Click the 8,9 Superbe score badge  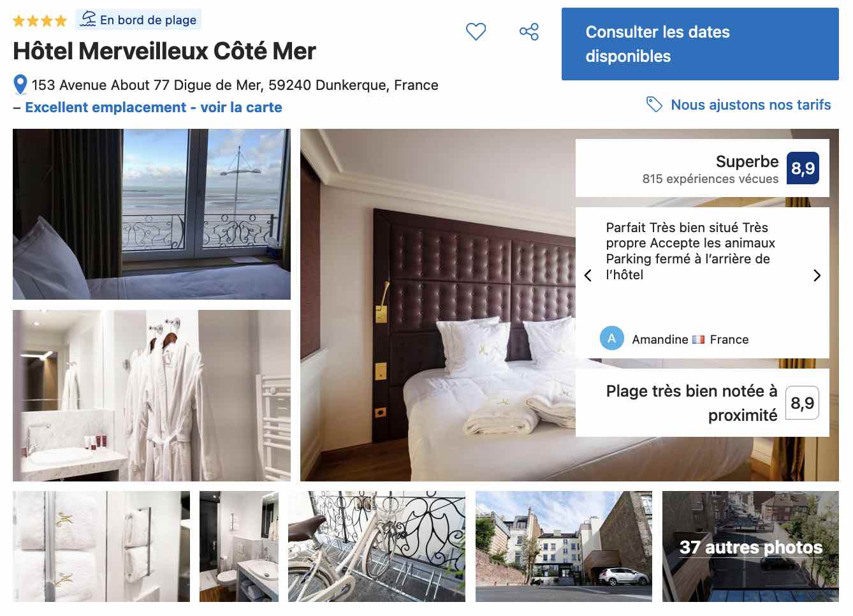click(x=803, y=168)
